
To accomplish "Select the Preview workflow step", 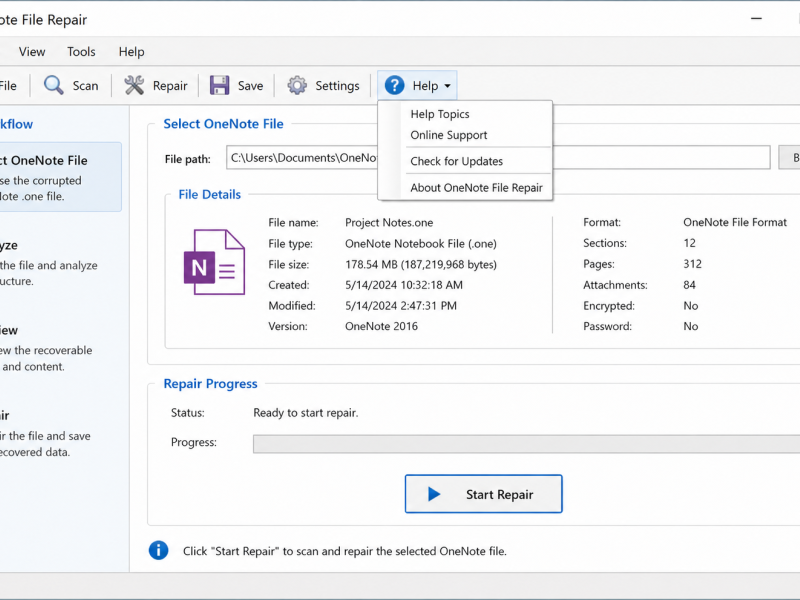I will 47,348.
